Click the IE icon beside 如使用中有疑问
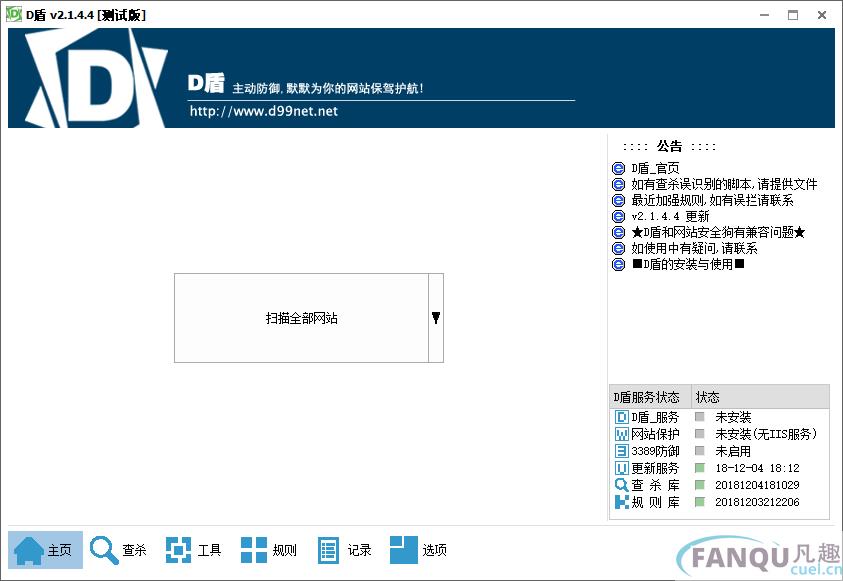Image resolution: width=843 pixels, height=581 pixels. click(619, 248)
